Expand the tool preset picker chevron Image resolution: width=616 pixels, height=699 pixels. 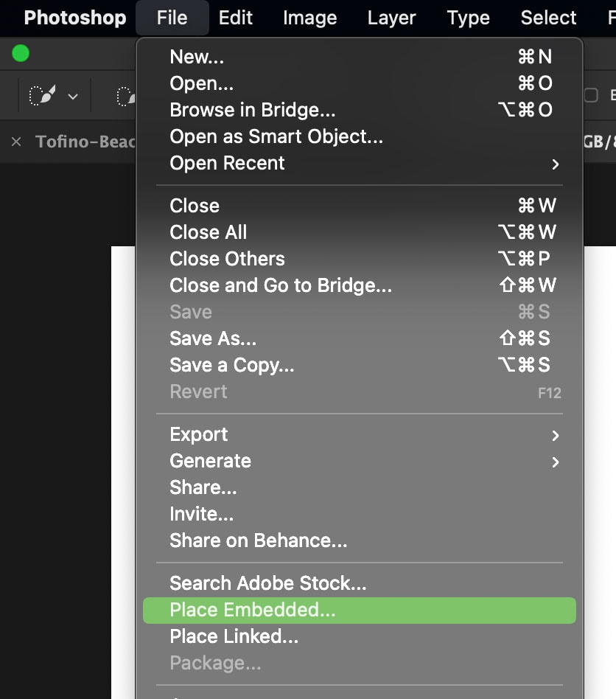tap(73, 97)
